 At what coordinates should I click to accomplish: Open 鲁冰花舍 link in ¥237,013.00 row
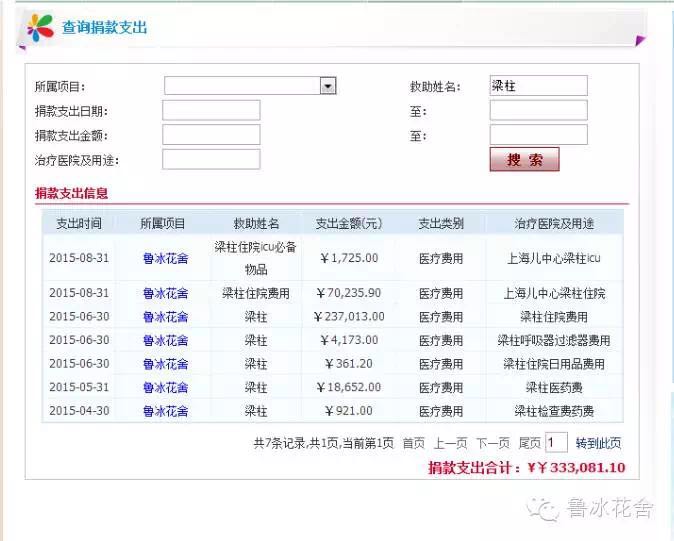[165, 317]
